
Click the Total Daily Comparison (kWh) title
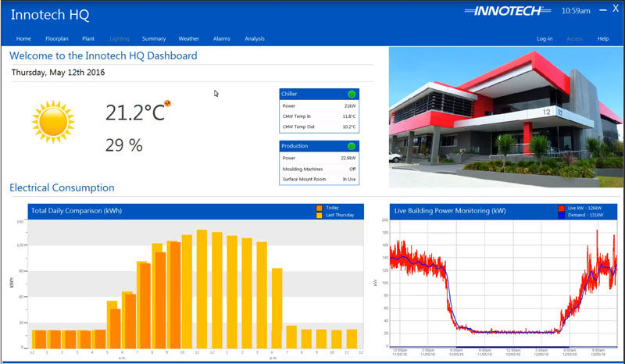pyautogui.click(x=77, y=211)
